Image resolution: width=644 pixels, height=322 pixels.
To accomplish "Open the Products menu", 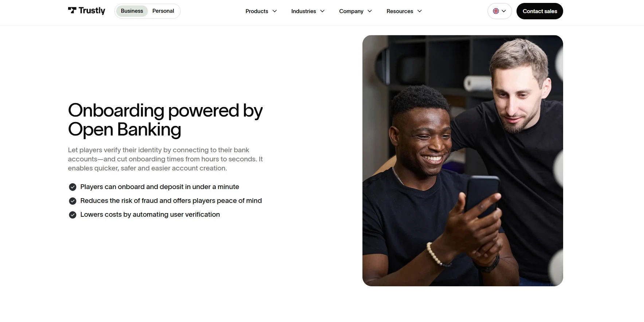I will tap(261, 11).
